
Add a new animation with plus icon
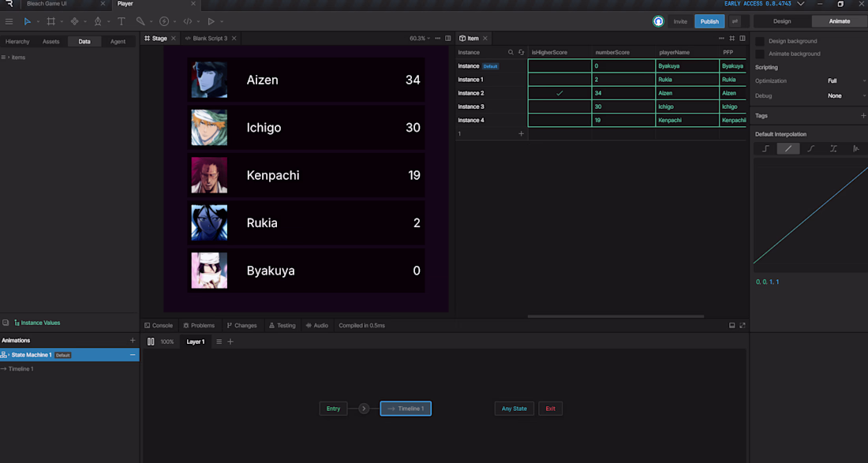click(x=133, y=341)
